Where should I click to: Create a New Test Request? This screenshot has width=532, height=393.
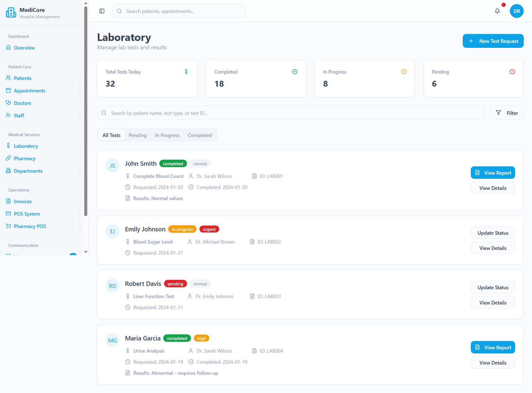click(493, 41)
